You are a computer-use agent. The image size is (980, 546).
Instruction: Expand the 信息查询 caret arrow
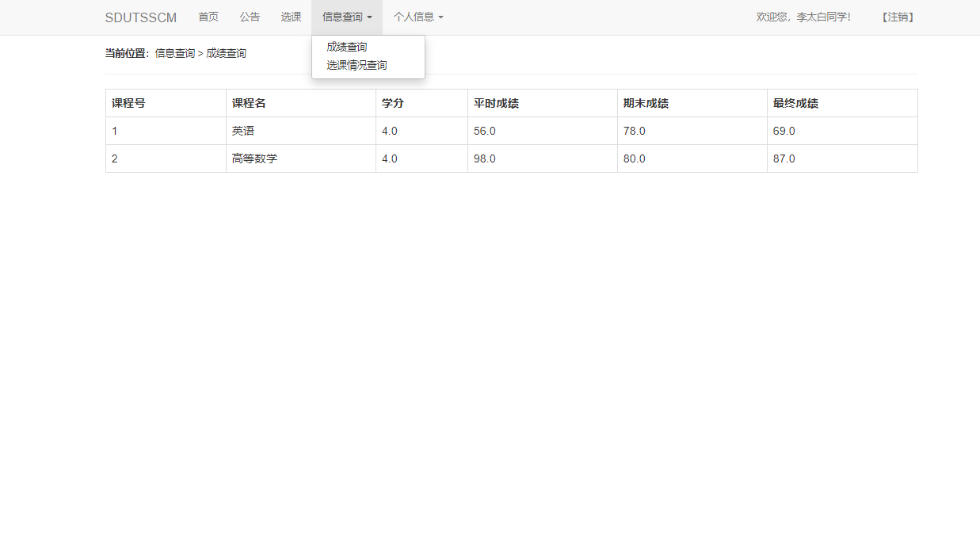371,17
